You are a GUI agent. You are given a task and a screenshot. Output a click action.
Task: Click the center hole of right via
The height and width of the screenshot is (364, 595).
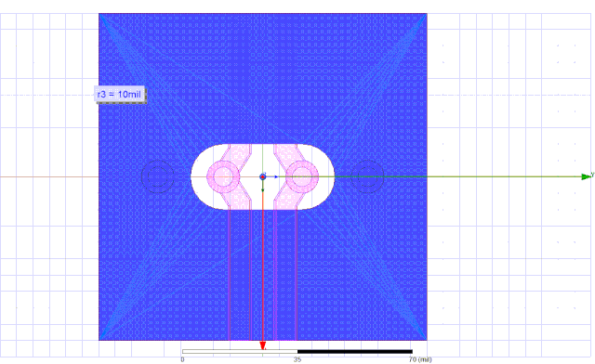click(302, 177)
